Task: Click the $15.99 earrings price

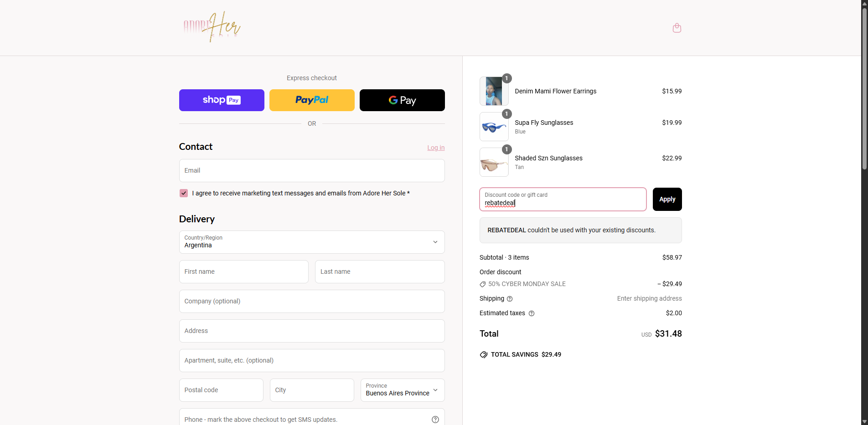Action: click(x=672, y=91)
